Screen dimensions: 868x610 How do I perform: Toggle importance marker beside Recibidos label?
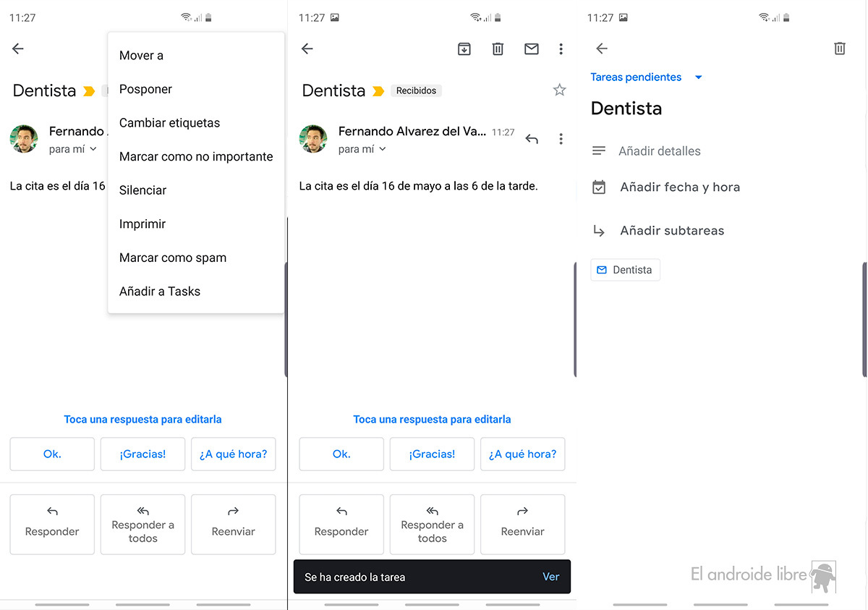378,91
